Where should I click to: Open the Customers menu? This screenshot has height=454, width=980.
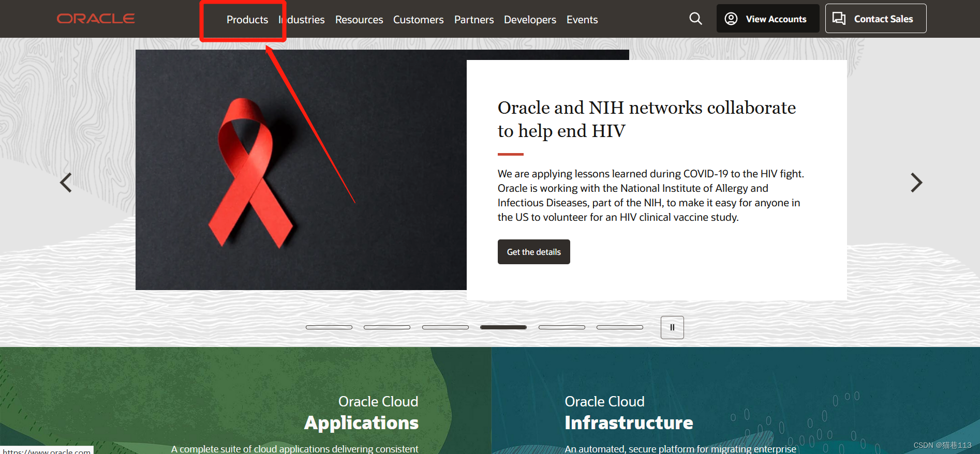418,20
